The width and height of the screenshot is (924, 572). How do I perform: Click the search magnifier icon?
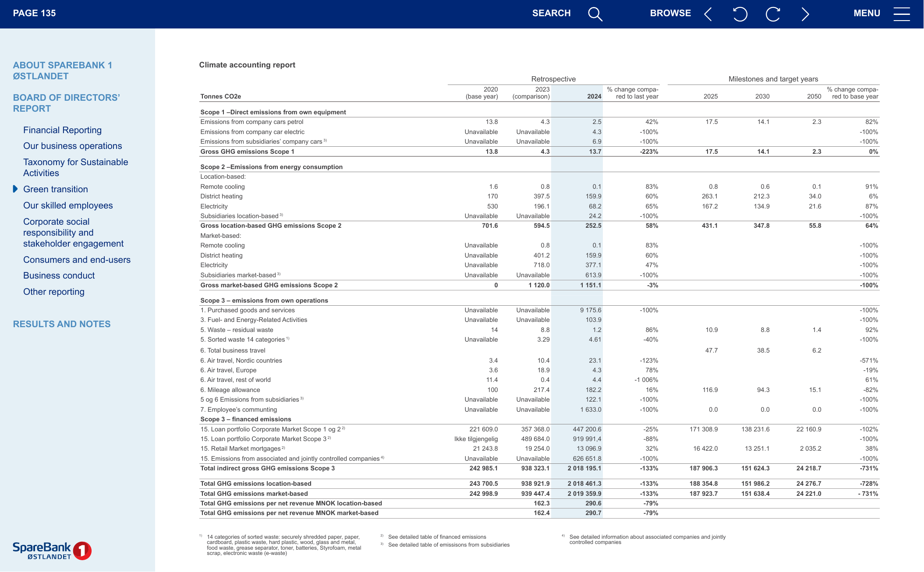pyautogui.click(x=595, y=14)
